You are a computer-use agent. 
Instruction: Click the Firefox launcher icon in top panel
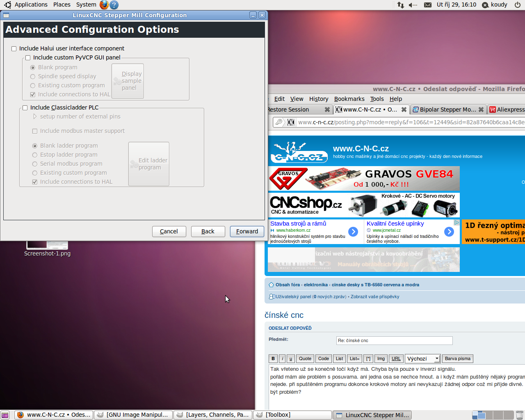pos(104,5)
